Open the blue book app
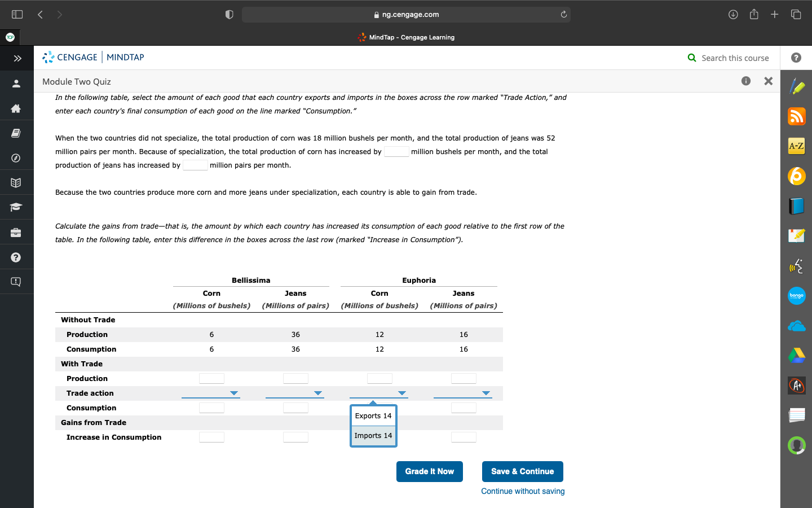This screenshot has width=812, height=508. (x=797, y=206)
